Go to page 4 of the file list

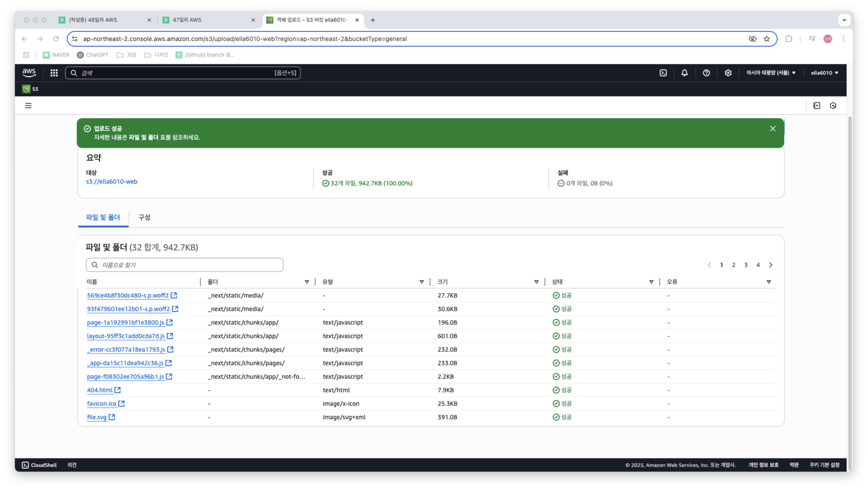[x=758, y=265]
